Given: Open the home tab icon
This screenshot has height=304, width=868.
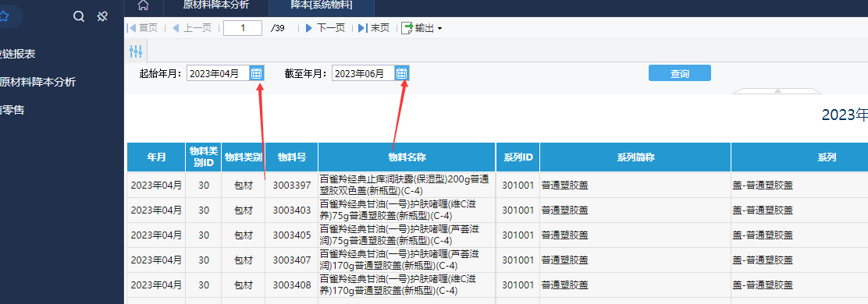Looking at the screenshot, I should coord(144,5).
